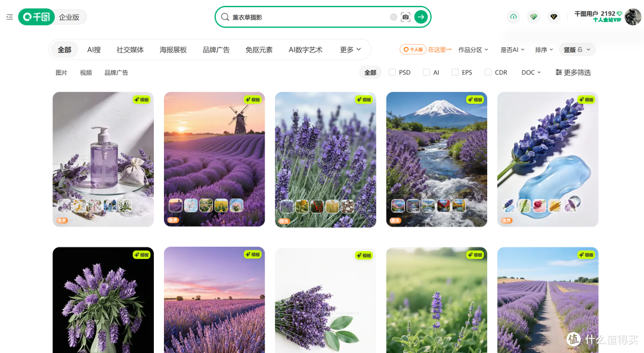Open the 是否AI dropdown
Image resolution: width=644 pixels, height=353 pixels.
512,49
